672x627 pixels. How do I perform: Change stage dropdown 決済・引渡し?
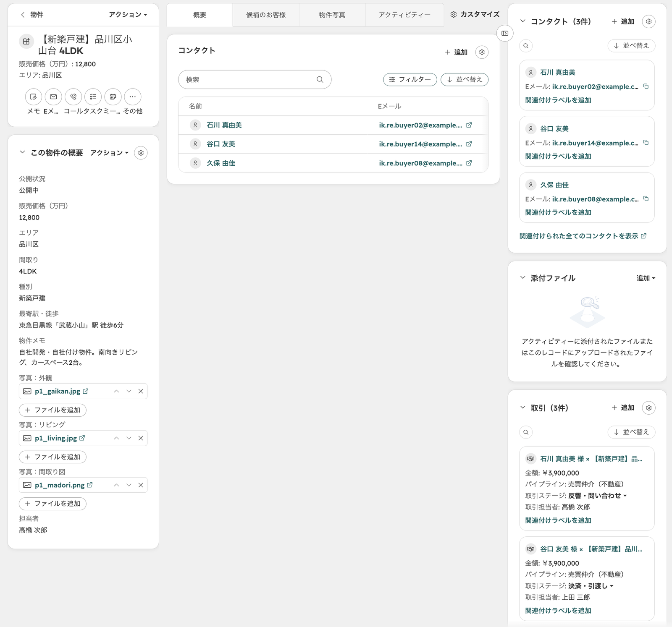point(591,586)
